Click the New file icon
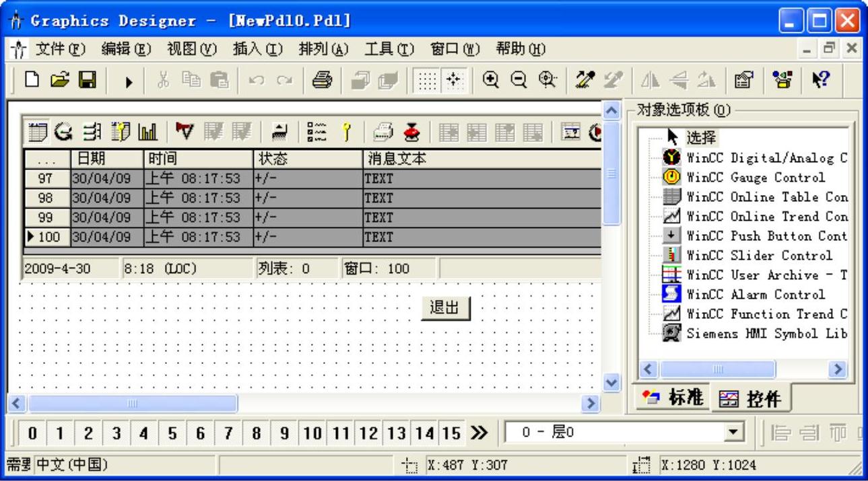Screen dimensions: 868x481 pyautogui.click(x=32, y=80)
